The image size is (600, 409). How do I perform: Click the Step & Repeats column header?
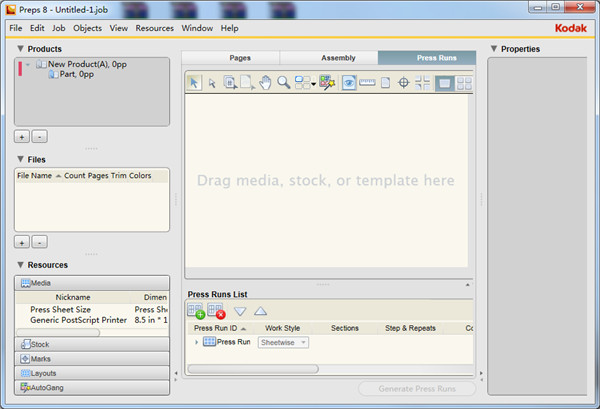[x=410, y=328]
